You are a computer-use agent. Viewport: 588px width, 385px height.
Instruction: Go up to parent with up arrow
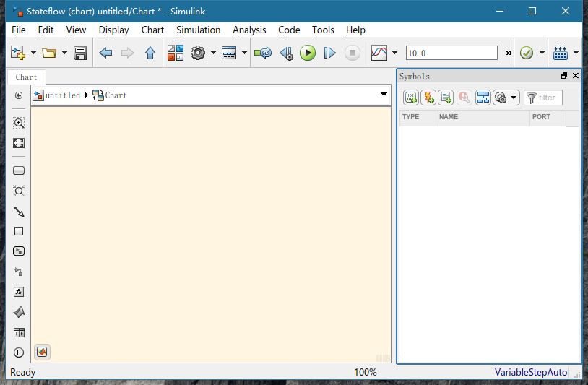point(150,53)
